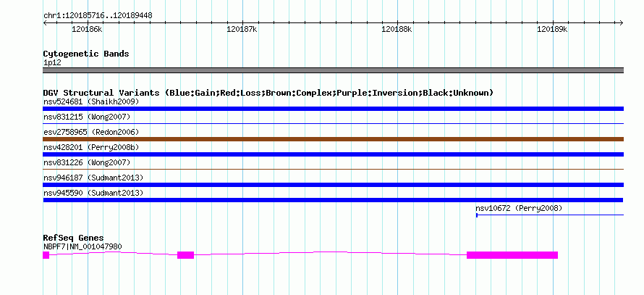Screen dimensions: 644x295
Task: Select the short blue nsv10672 variant line
Action: click(550, 215)
